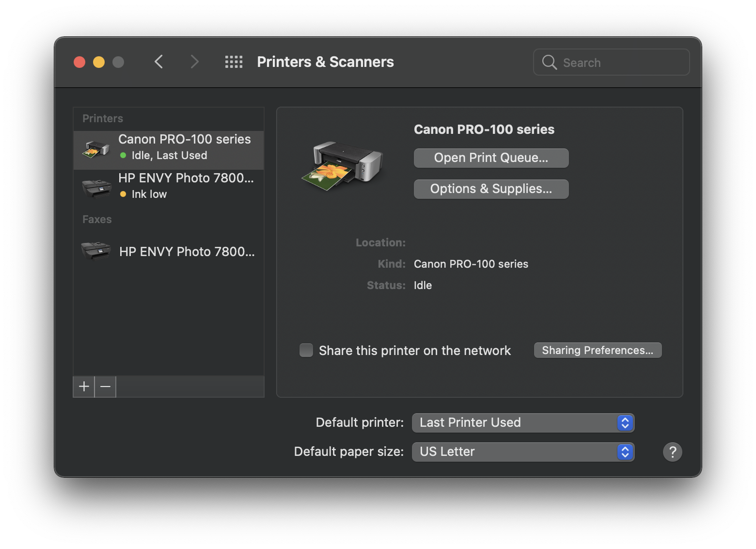This screenshot has width=756, height=549.
Task: Click the HP ENVY Photo 7800 printer icon
Action: (x=95, y=187)
